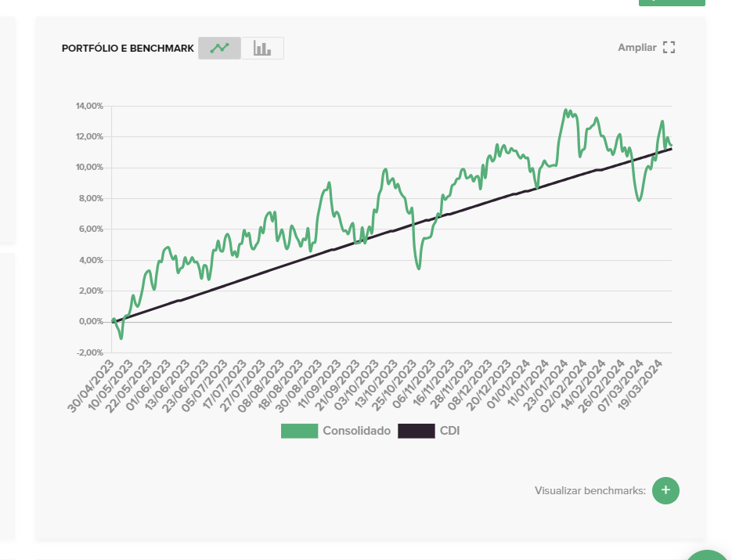Click the green button at top right corner
The width and height of the screenshot is (732, 560).
click(x=672, y=2)
